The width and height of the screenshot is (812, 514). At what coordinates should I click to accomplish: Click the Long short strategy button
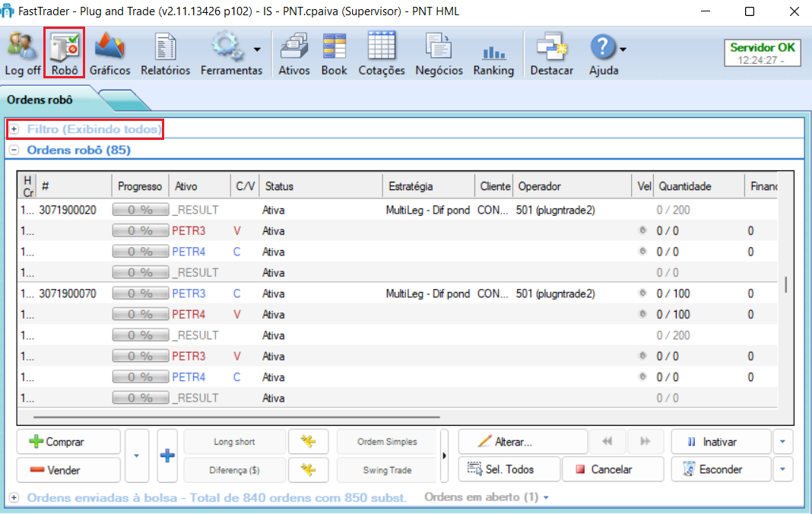(x=234, y=442)
